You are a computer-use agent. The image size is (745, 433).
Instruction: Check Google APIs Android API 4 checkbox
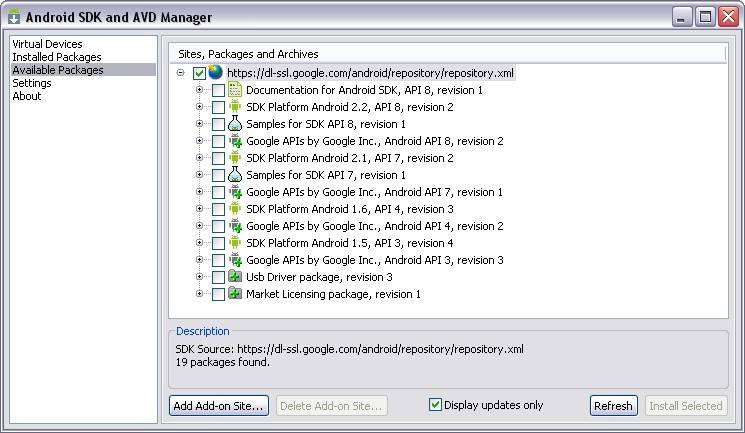(218, 226)
